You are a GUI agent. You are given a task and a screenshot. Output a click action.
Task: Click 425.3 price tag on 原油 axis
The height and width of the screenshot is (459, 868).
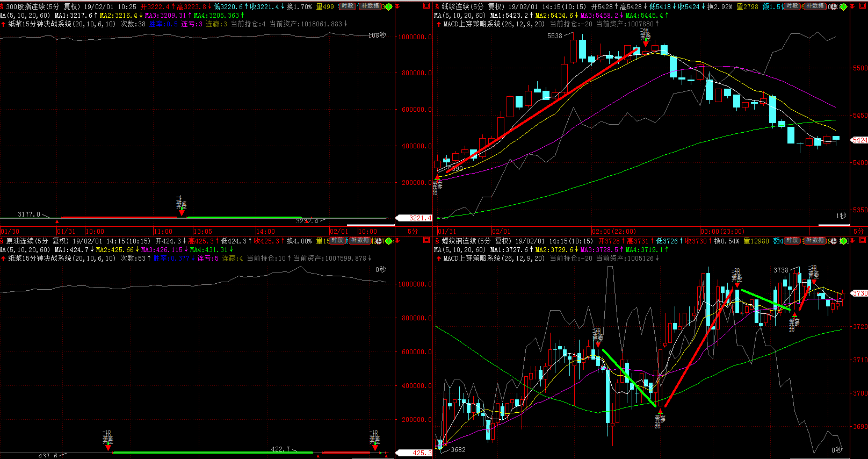(414, 453)
